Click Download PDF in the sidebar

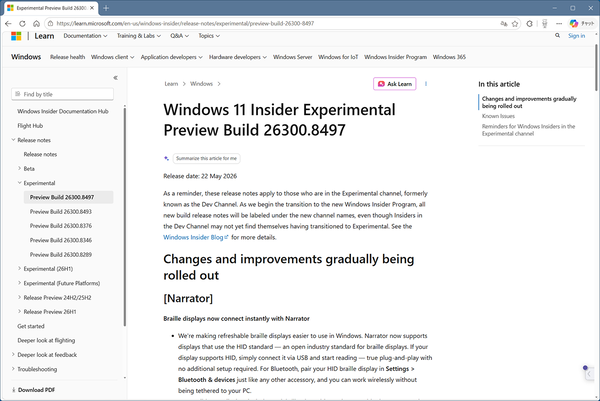point(33,390)
